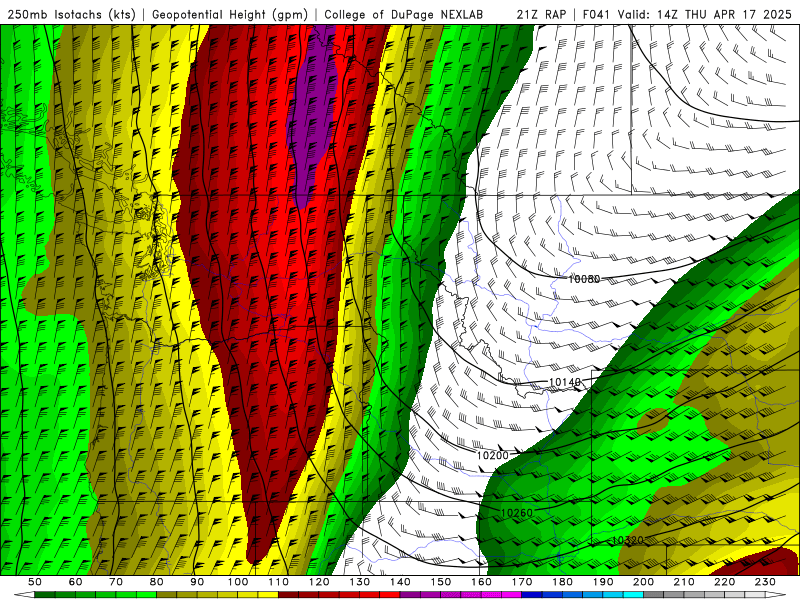
Task: Select the cyan swatch below 200 in color bar
Action: coord(633,595)
